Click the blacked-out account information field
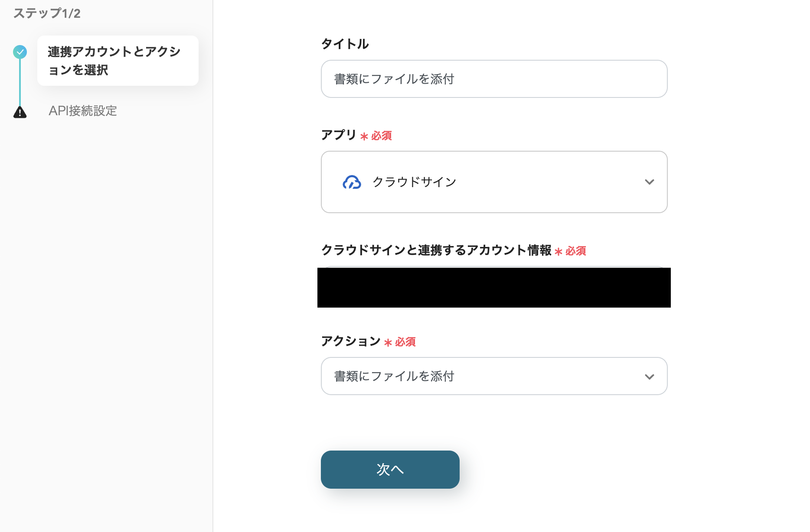 (x=493, y=288)
